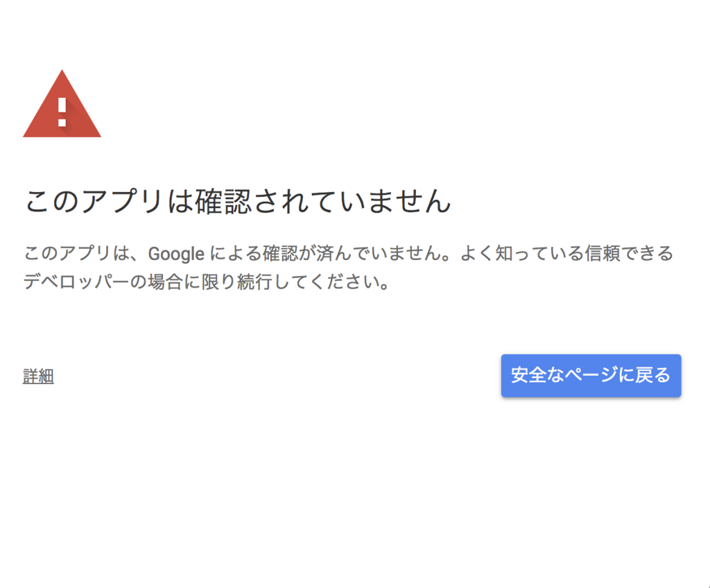Return to safety with the blue button
This screenshot has height=588, width=710.
point(591,376)
